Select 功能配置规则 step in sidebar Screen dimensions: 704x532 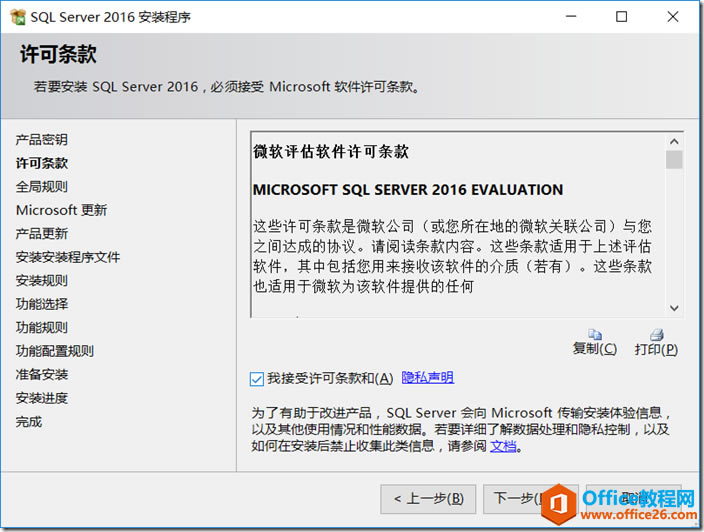click(55, 351)
